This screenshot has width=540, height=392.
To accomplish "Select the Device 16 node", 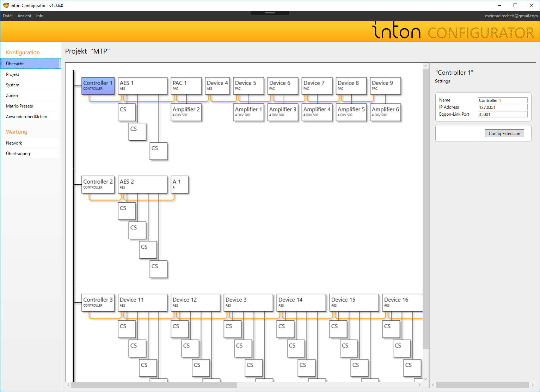I will pyautogui.click(x=403, y=302).
